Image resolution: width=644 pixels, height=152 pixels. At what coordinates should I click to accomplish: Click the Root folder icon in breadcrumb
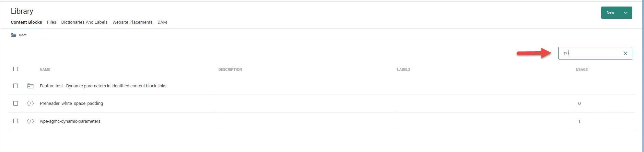tap(13, 35)
